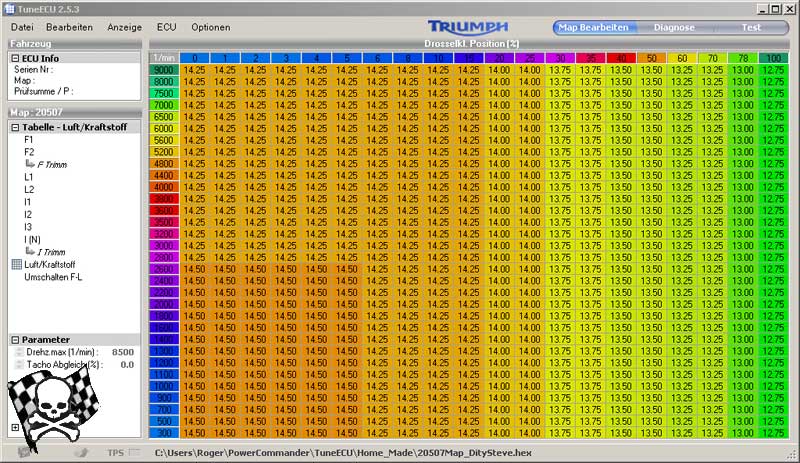Open the F Trimm table

(52, 164)
